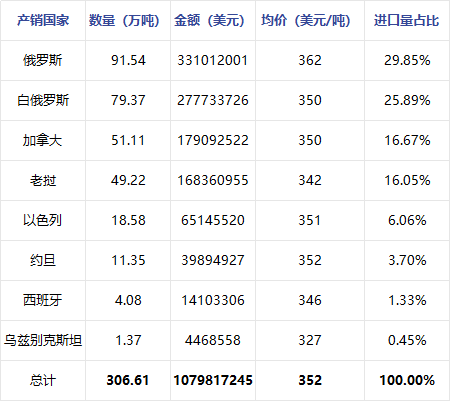Click amount value 65145520
450x401 pixels.
[213, 220]
